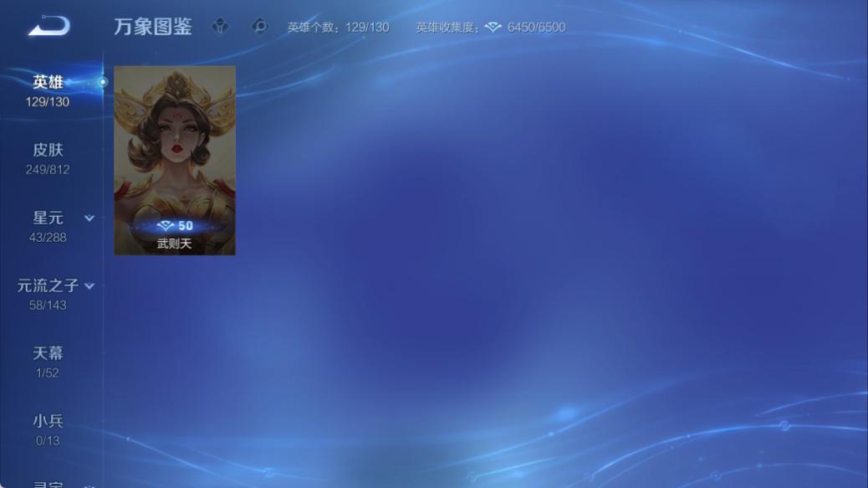Select the 英雄 129/130 tab
The height and width of the screenshot is (488, 868).
[48, 91]
